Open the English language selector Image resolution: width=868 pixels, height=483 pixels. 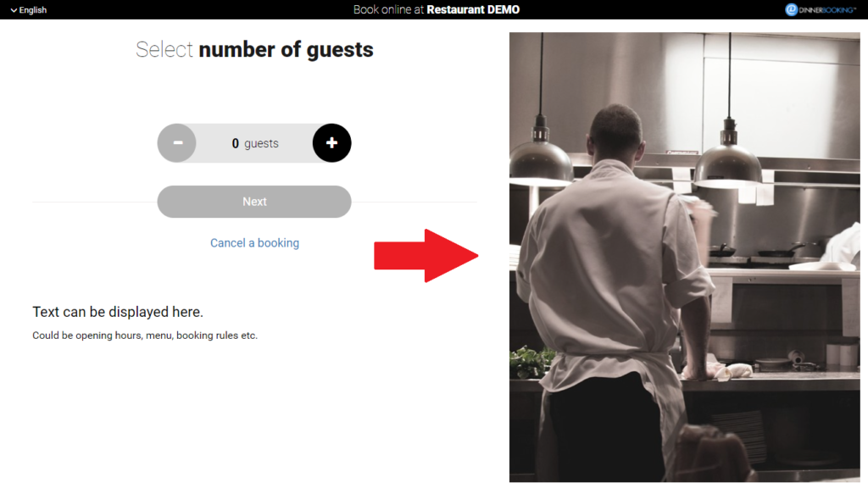29,10
